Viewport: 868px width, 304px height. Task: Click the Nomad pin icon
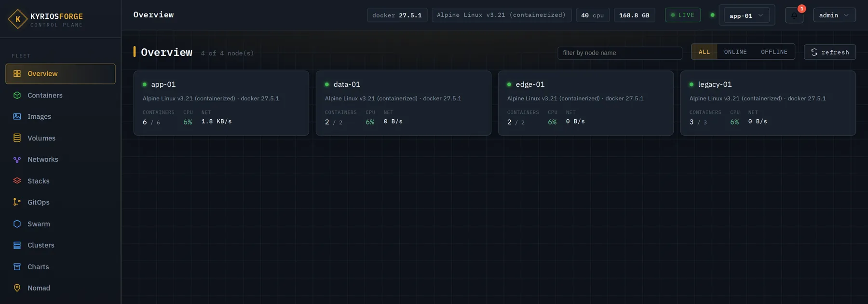point(17,288)
